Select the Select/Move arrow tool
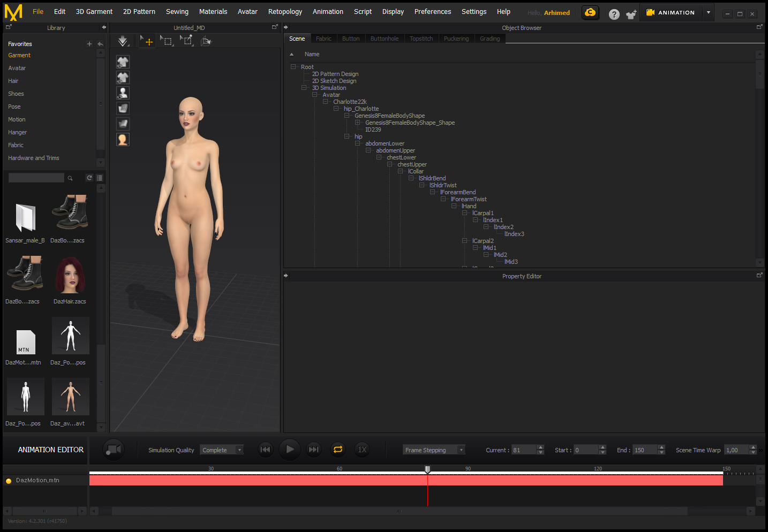This screenshot has width=768, height=532. (x=146, y=41)
